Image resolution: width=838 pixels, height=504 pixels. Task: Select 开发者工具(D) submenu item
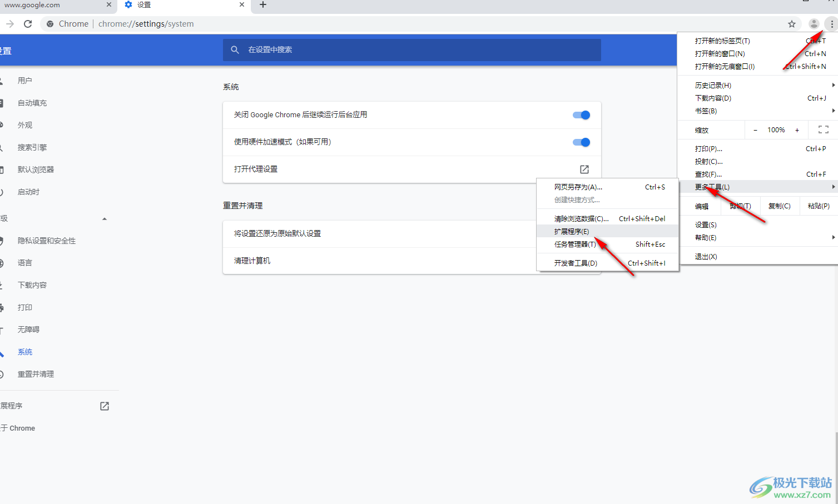point(607,263)
